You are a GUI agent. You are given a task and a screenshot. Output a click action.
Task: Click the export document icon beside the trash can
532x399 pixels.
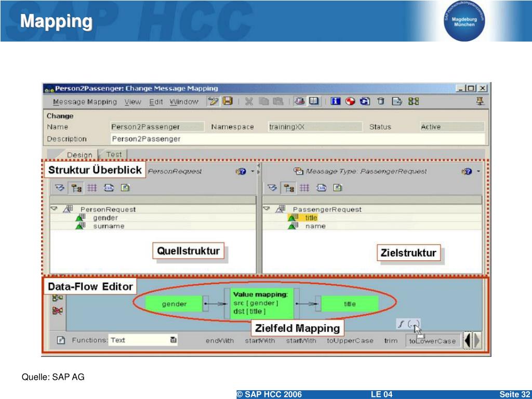pyautogui.click(x=396, y=101)
